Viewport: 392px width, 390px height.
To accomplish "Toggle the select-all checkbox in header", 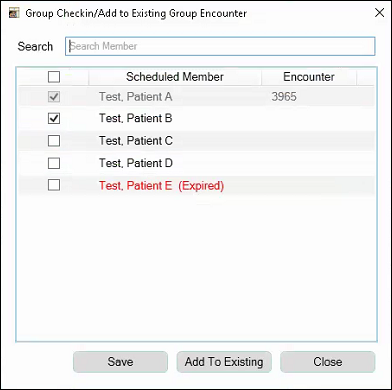I will 54,77.
